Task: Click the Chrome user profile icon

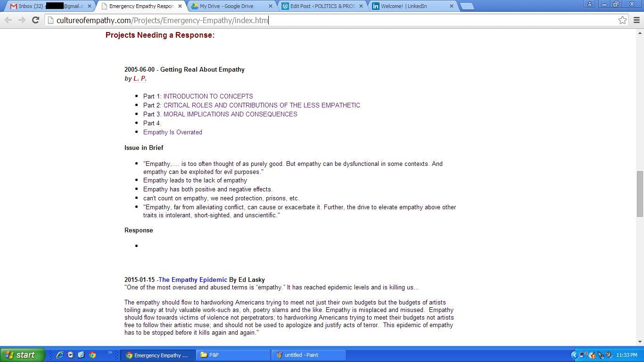Action: pyautogui.click(x=589, y=4)
